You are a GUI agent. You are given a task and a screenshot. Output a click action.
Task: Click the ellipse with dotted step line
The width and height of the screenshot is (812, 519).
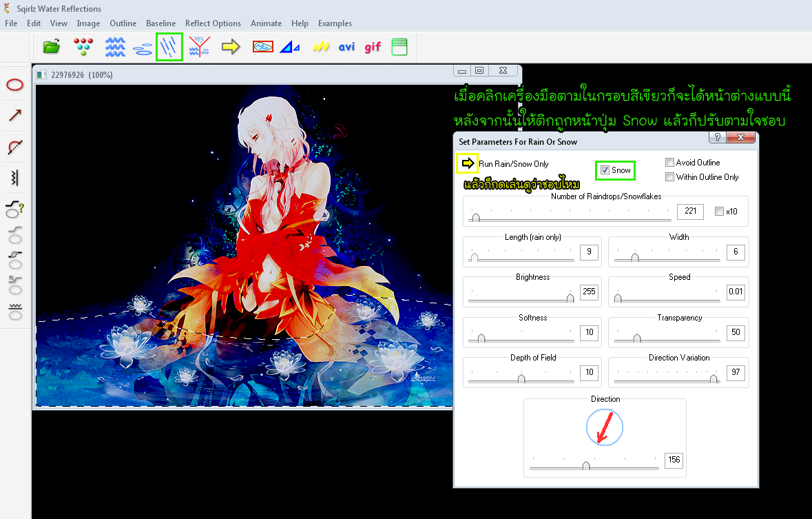click(15, 261)
